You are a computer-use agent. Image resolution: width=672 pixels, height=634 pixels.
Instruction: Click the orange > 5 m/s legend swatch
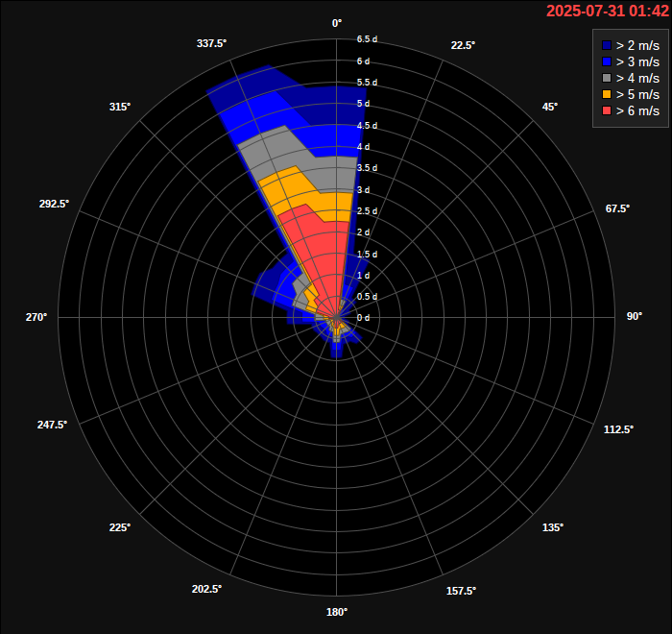tap(607, 94)
